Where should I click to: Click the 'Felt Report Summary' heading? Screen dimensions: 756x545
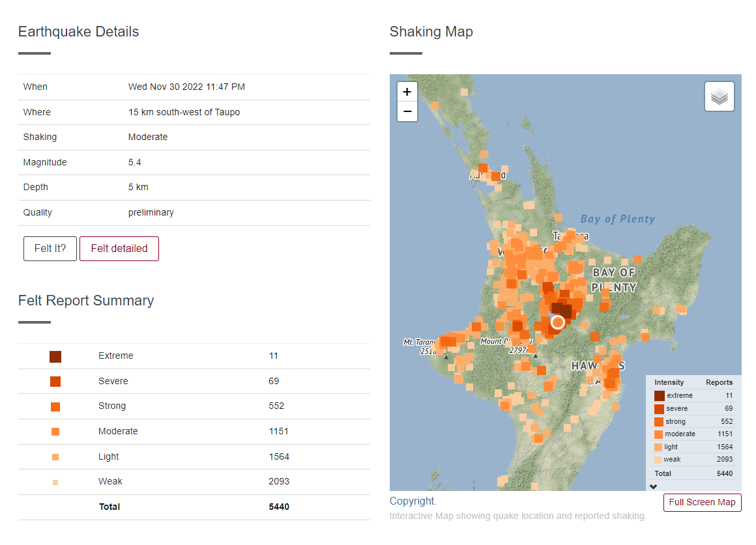[86, 301]
